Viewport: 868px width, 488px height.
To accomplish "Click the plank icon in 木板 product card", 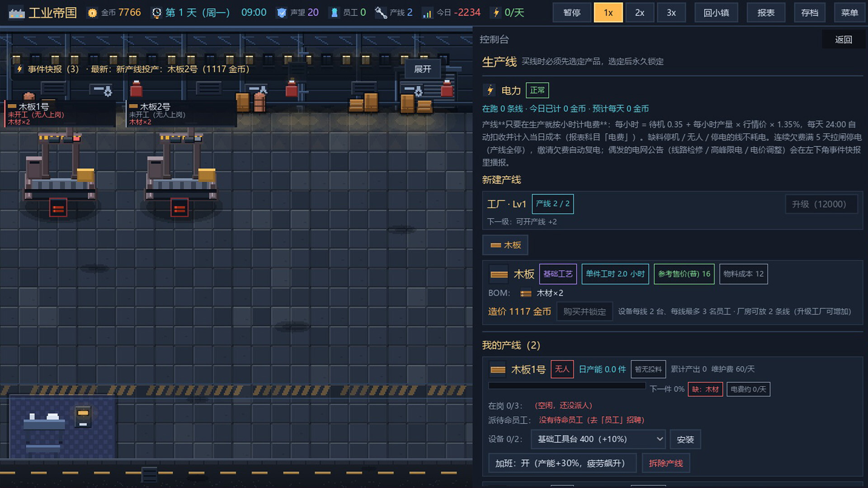I will [x=499, y=274].
